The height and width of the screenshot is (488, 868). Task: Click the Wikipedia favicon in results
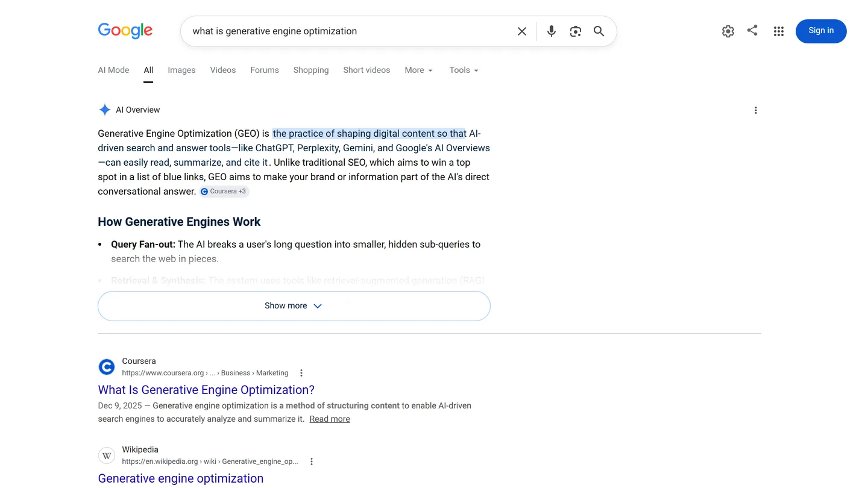(107, 455)
